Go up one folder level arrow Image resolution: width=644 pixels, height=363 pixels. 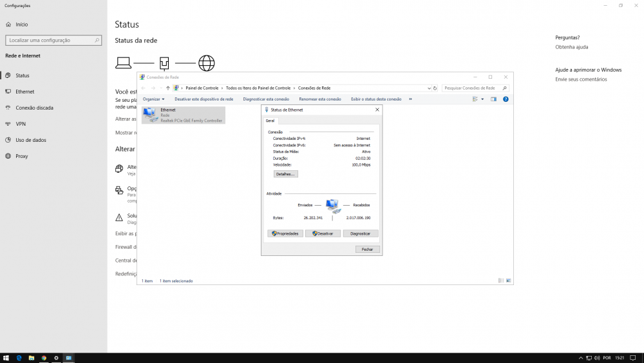click(167, 88)
